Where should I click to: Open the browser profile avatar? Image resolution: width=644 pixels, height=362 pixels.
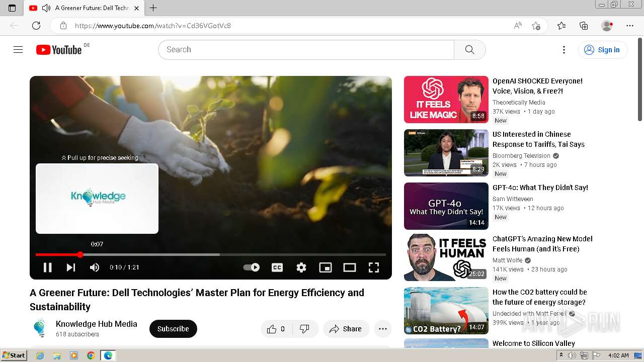607,26
